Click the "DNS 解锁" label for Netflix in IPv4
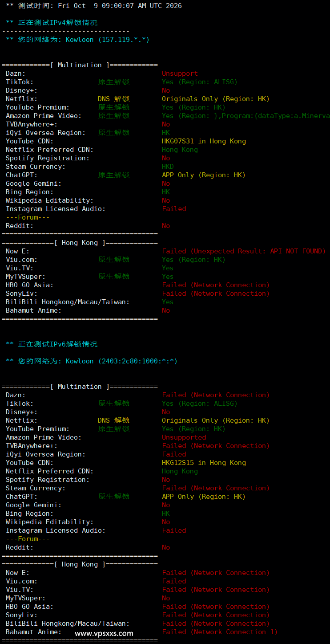 pyautogui.click(x=114, y=99)
